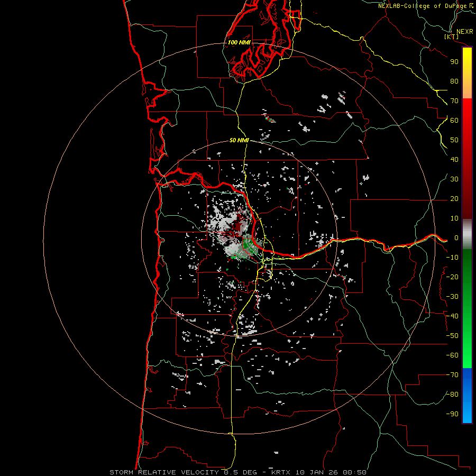Select the "NEXR" label above the scale

click(x=464, y=31)
